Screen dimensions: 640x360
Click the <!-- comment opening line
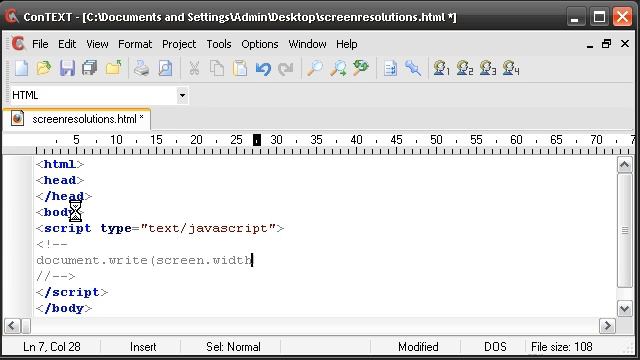pyautogui.click(x=52, y=244)
